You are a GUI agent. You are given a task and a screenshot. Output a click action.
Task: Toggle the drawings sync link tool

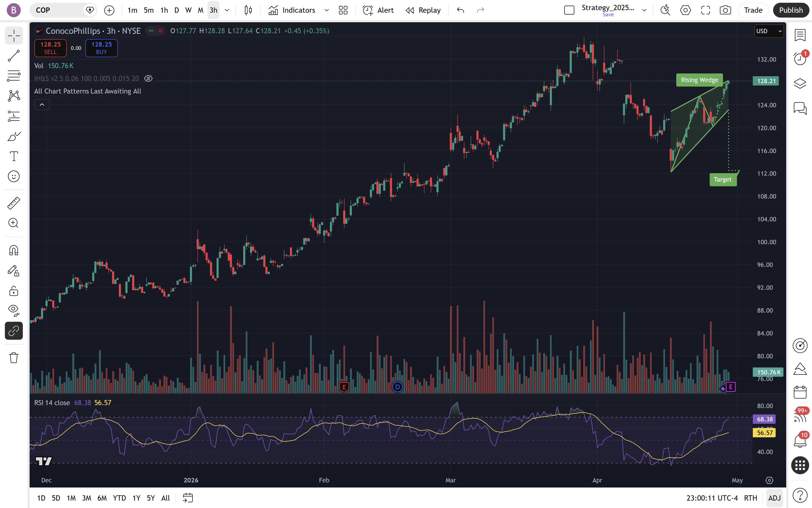point(14,331)
